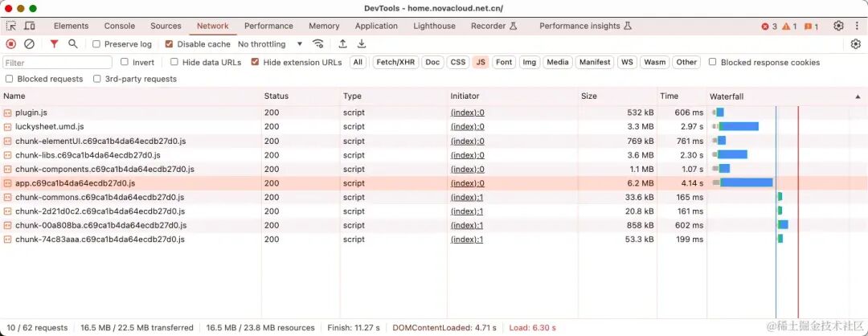Select chunk-elementUI.c69ca1b4da64ecdb27d0.js request

point(100,141)
